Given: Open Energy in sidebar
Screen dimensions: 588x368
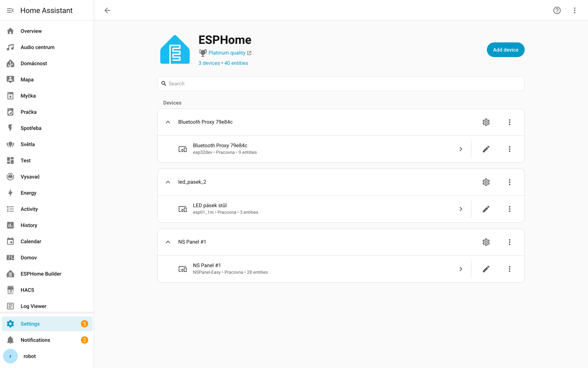Looking at the screenshot, I should 47,193.
